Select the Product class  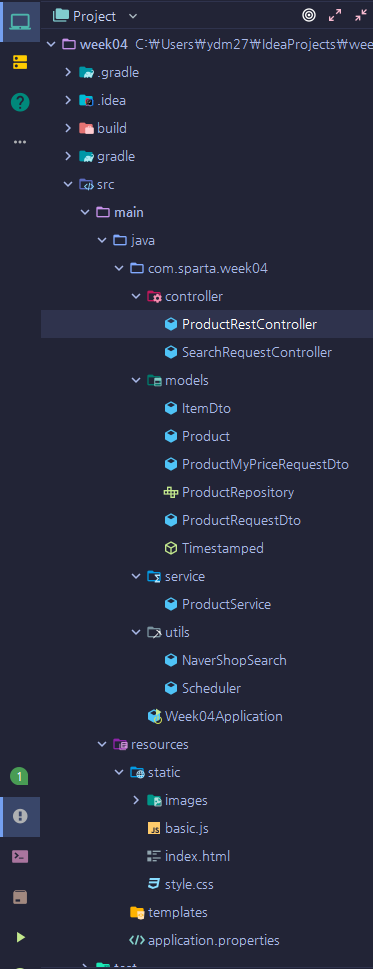pos(206,436)
